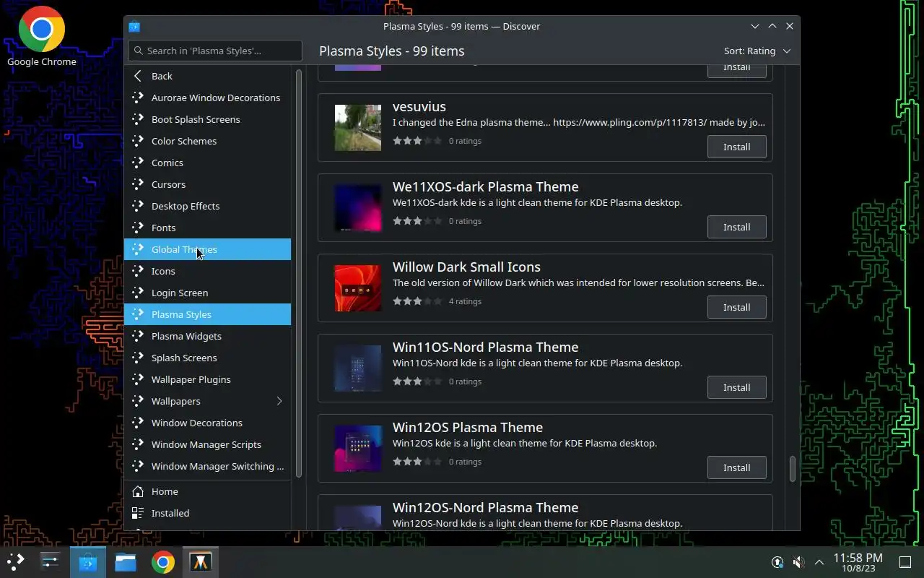Select the Global Themes category

[x=208, y=249]
